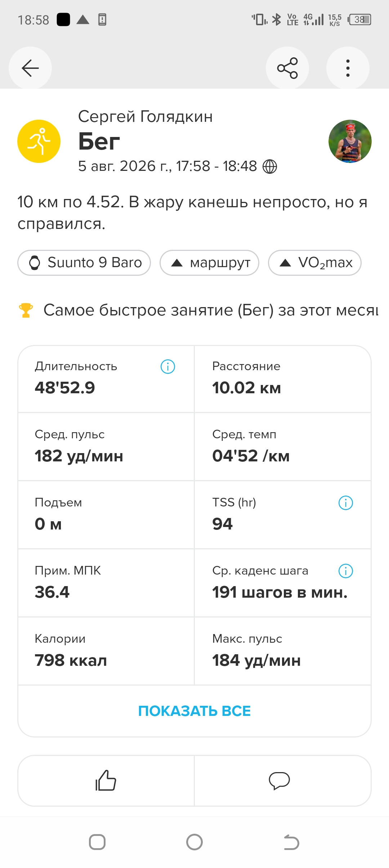The height and width of the screenshot is (868, 389).
Task: Tap the globe visibility icon next to time
Action: pos(270,167)
